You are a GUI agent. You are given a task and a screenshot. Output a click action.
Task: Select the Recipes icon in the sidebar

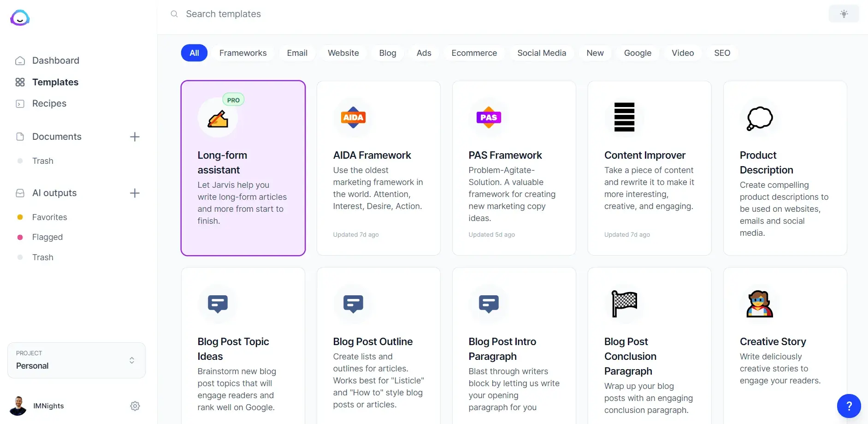20,104
